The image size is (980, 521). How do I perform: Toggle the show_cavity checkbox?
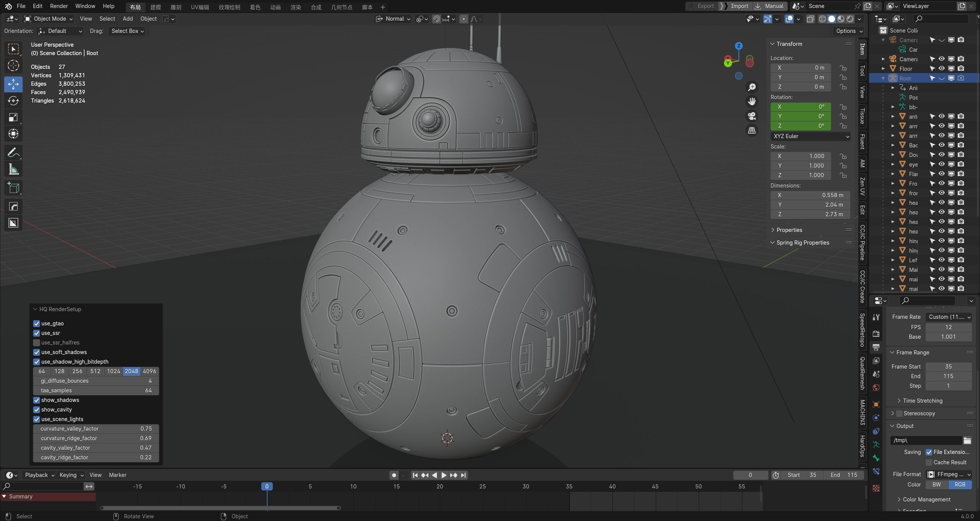37,410
